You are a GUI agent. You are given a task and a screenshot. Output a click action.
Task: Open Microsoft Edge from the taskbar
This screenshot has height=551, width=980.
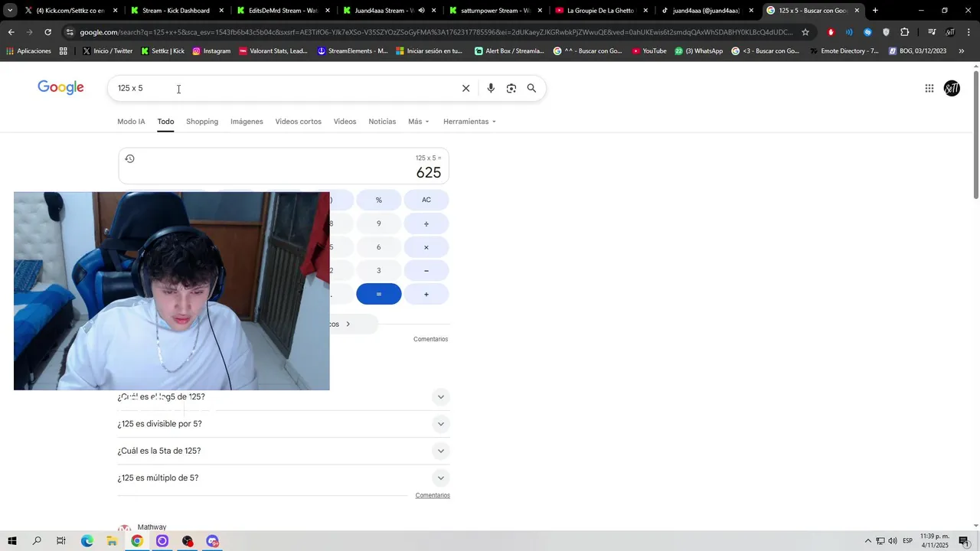(87, 541)
